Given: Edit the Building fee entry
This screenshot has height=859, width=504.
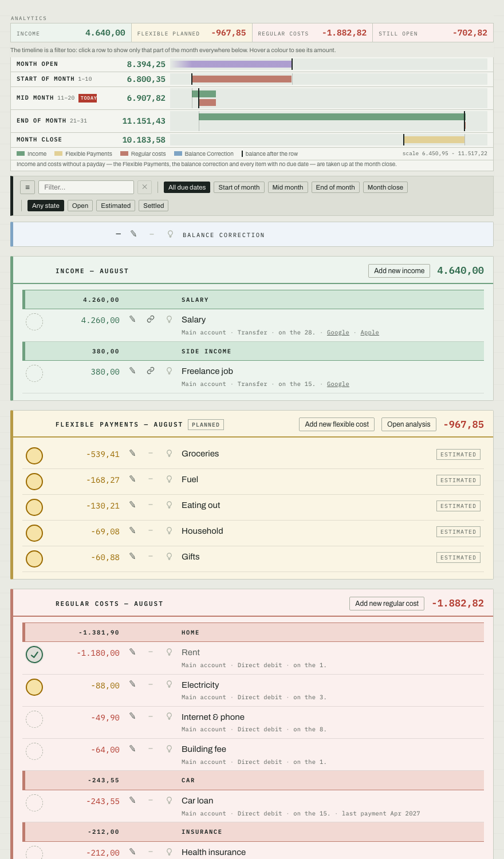Looking at the screenshot, I should [x=132, y=748].
